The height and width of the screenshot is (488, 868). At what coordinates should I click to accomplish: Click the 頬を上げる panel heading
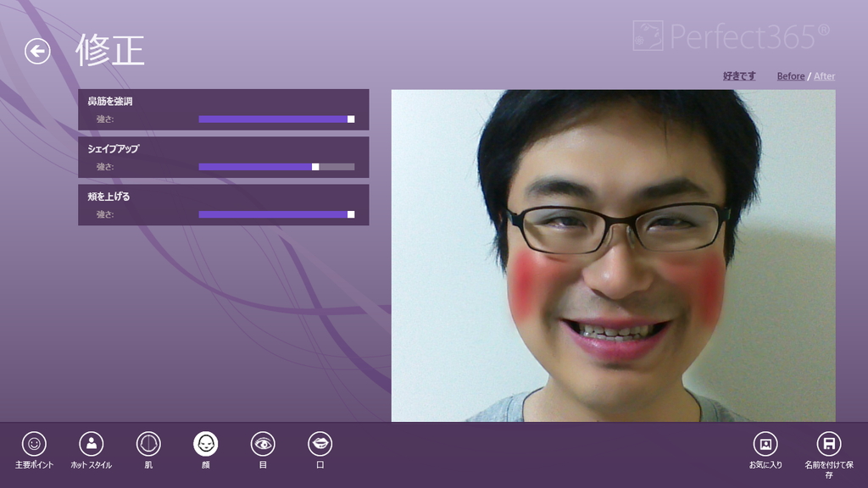tap(108, 197)
